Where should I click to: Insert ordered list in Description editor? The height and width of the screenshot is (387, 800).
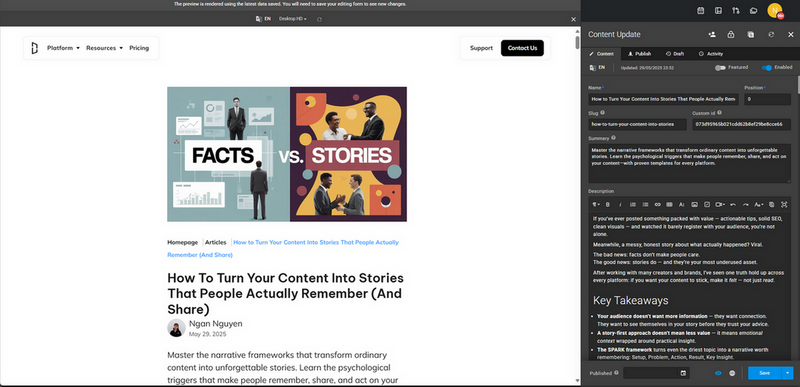click(x=633, y=204)
